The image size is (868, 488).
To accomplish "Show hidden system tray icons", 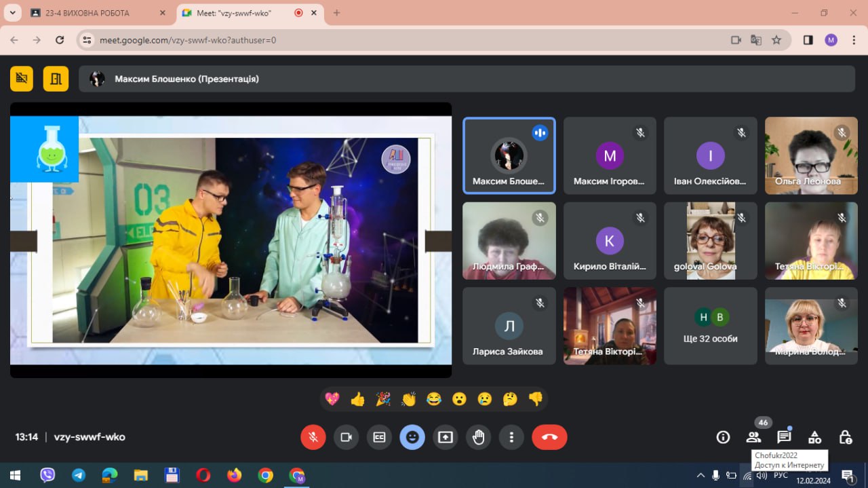I will [x=701, y=475].
